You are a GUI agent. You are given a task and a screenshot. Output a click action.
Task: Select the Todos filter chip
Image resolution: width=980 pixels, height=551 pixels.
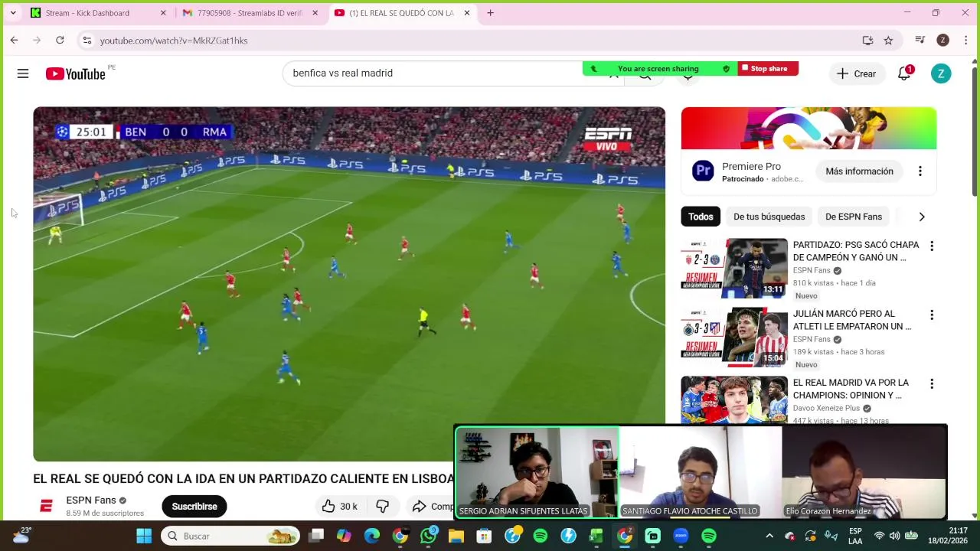[x=701, y=217]
